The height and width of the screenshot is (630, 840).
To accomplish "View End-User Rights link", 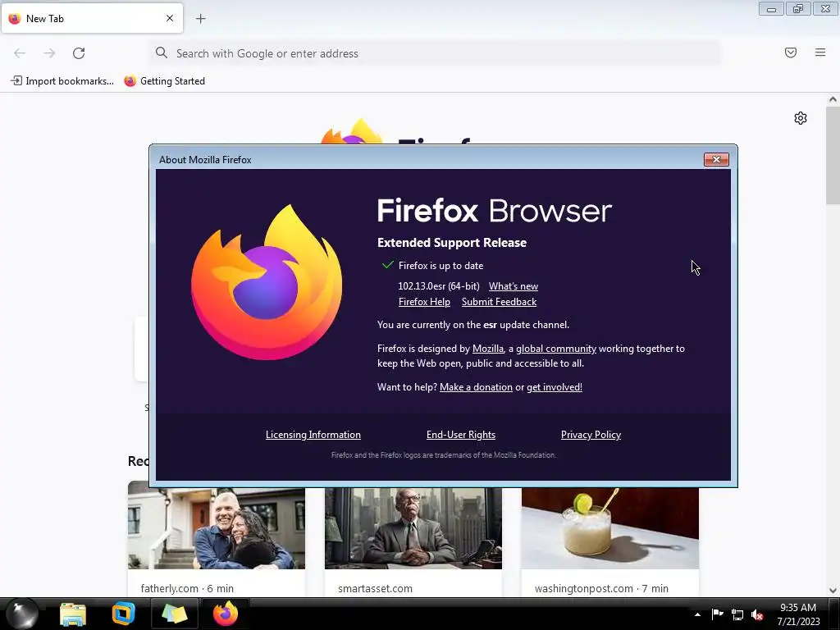I will [461, 435].
